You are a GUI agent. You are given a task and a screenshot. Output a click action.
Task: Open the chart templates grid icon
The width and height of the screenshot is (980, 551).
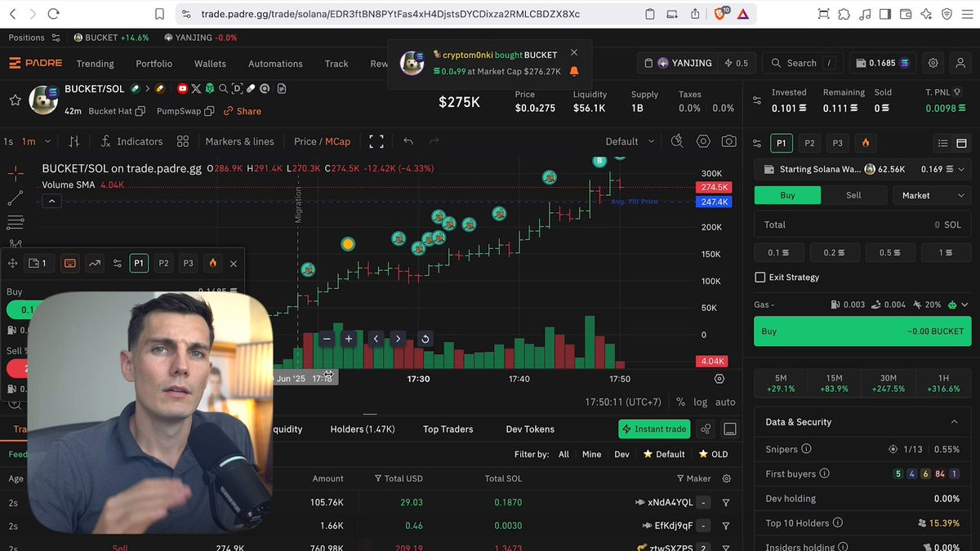(183, 141)
